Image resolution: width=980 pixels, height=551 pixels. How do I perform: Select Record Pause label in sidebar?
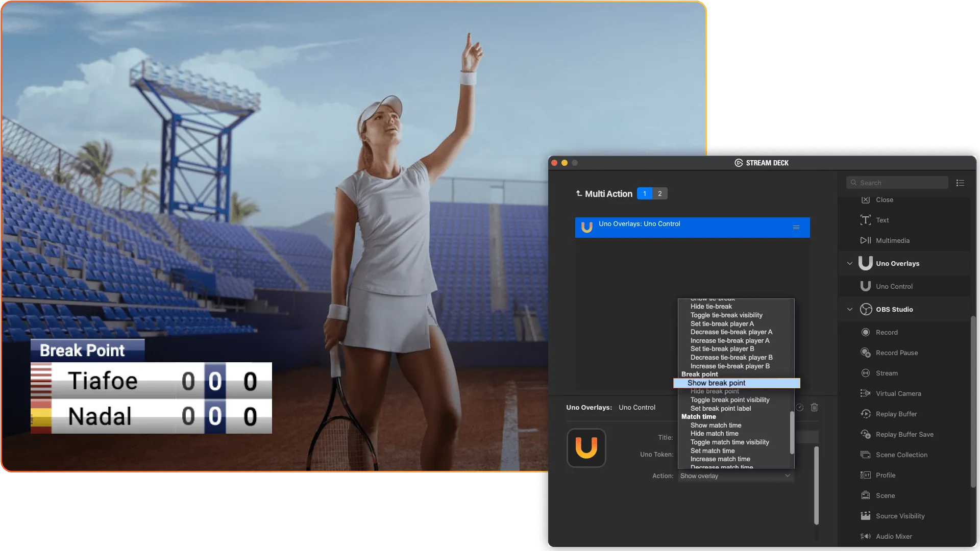pos(897,353)
